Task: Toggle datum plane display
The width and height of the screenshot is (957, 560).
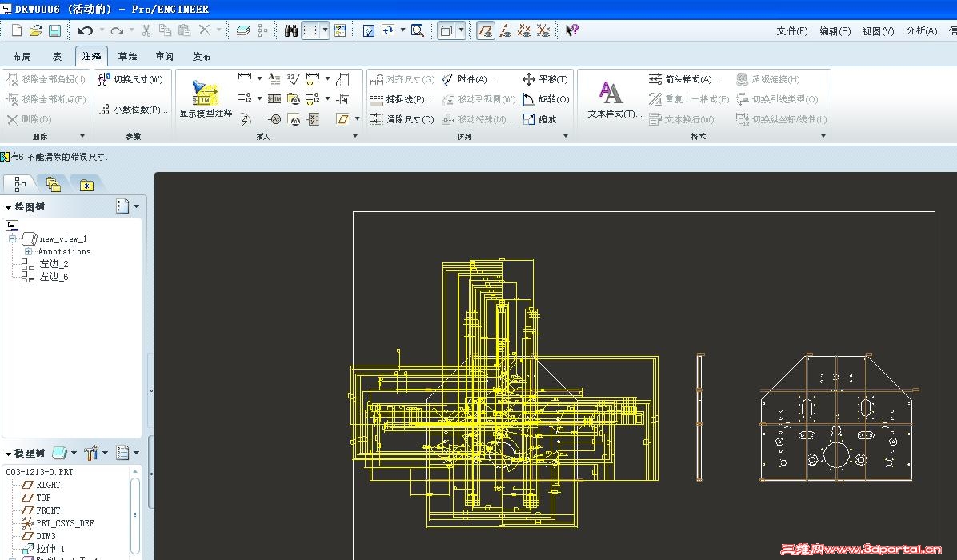Action: (486, 30)
